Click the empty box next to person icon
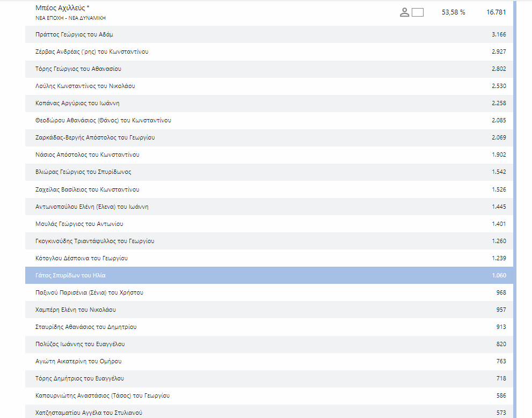Screen dimensions: 532x418 tap(418, 12)
